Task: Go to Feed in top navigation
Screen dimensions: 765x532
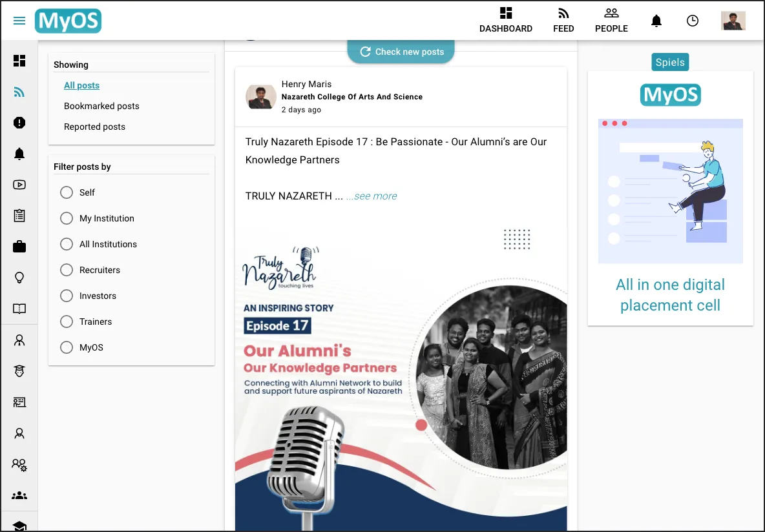Action: (563, 21)
